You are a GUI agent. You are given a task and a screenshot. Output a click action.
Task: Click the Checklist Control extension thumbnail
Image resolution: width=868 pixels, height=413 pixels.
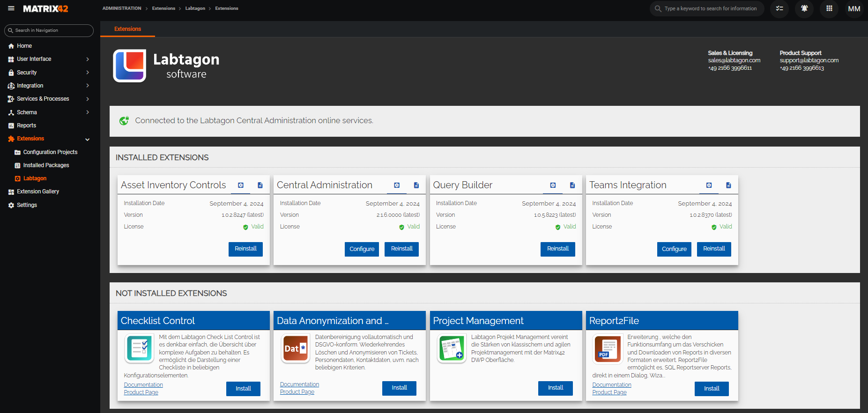pos(140,348)
